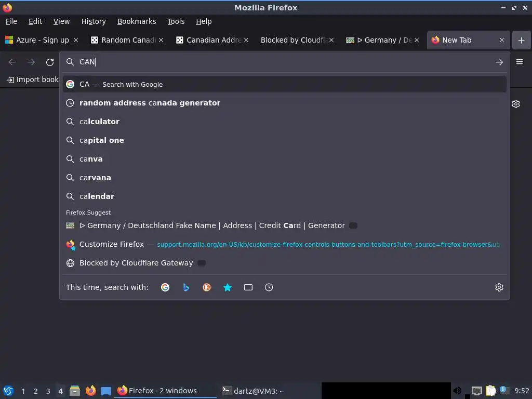This screenshot has width=532, height=399.
Task: Open the View menu
Action: coord(61,21)
